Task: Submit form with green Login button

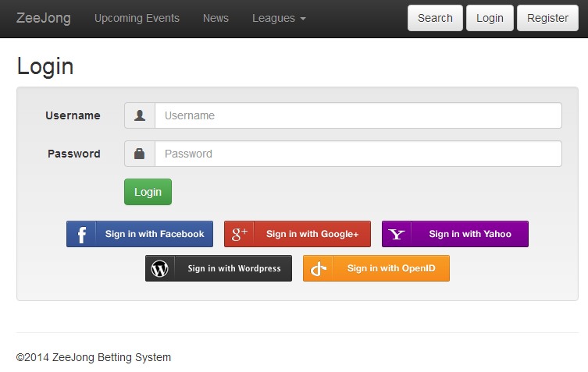Action: 148,192
